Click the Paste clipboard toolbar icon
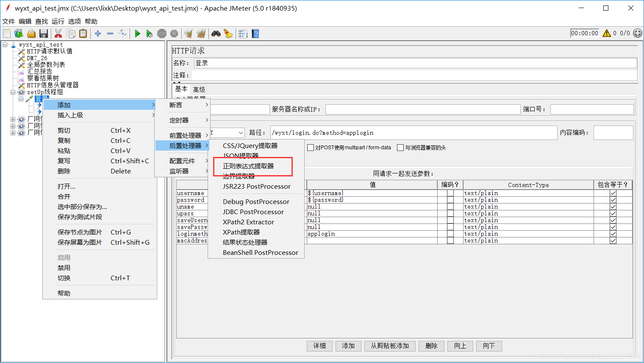The image size is (644, 363). [83, 34]
